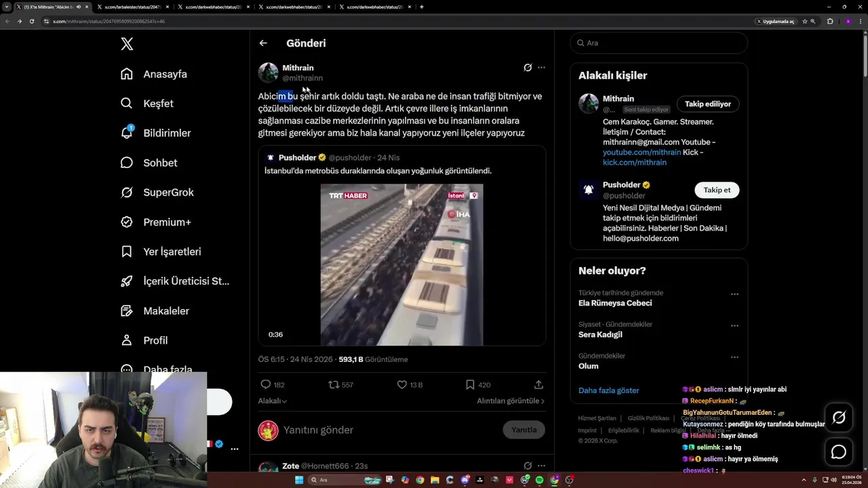Click Takip ediliyor button for Mithrain
Screen dimensions: 868x488
click(x=708, y=104)
